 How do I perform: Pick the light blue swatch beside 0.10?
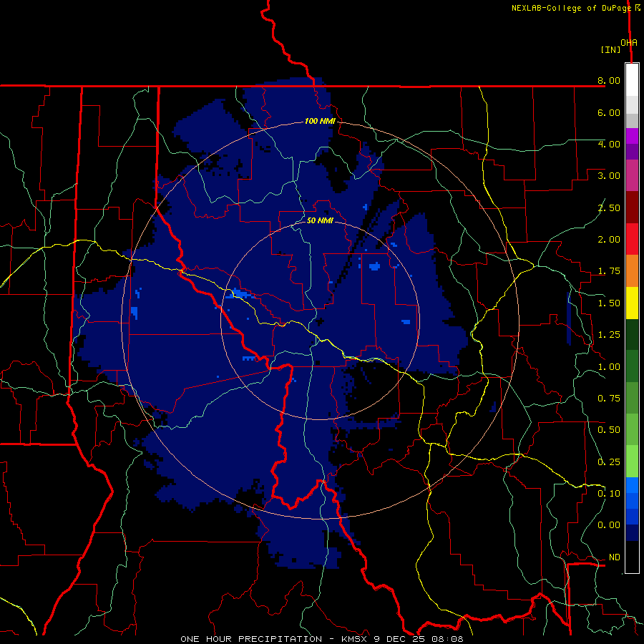632,485
